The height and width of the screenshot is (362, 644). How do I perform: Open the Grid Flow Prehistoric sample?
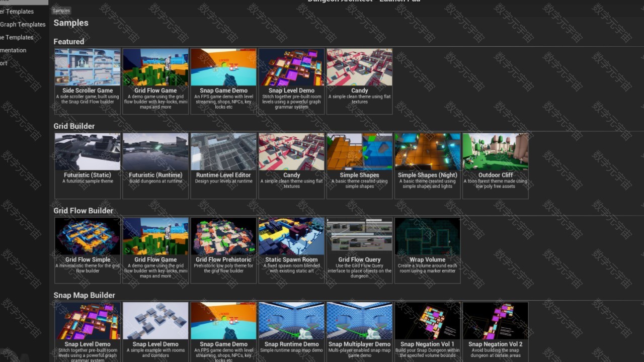(x=223, y=250)
